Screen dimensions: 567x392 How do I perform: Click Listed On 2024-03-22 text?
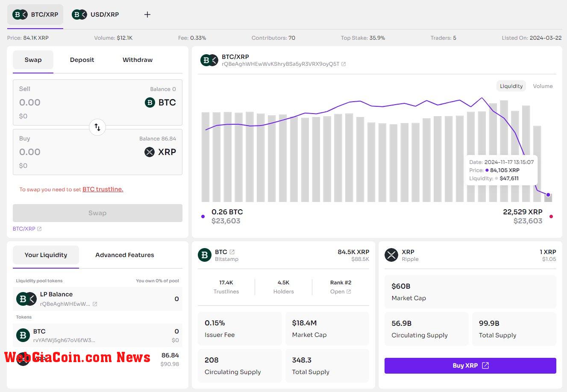click(x=532, y=38)
